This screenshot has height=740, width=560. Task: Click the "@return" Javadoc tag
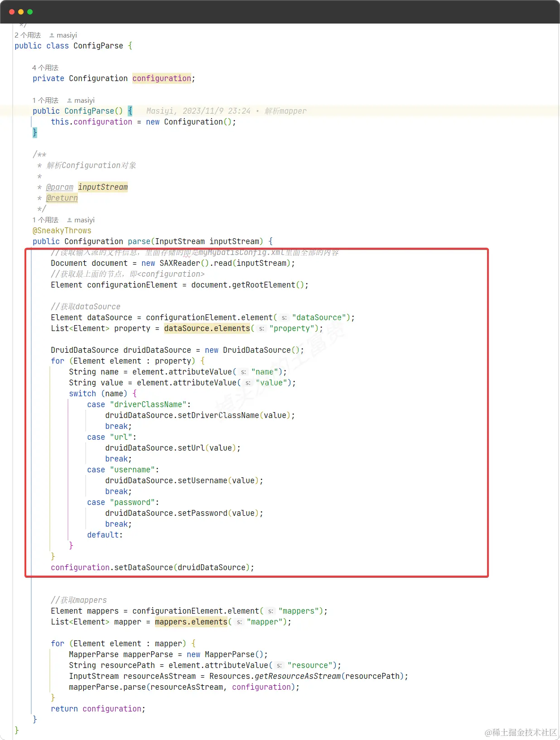[62, 198]
